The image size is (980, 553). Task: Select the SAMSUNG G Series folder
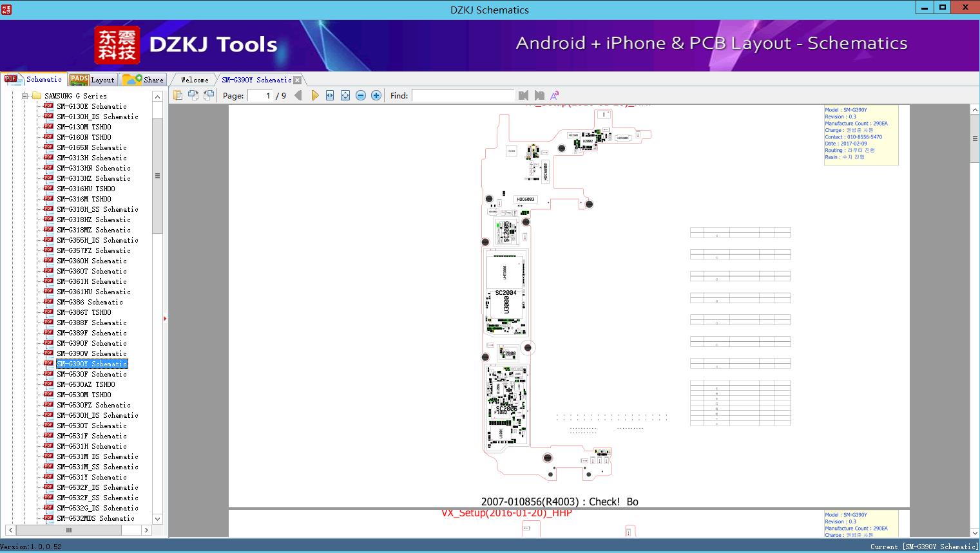[x=75, y=96]
